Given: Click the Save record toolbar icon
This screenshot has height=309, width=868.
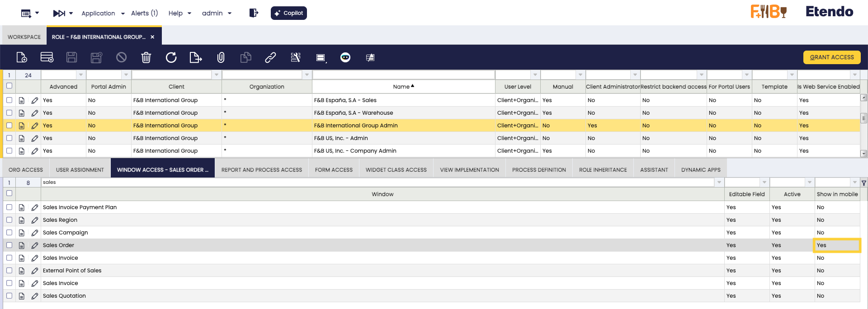Looking at the screenshot, I should (x=72, y=57).
